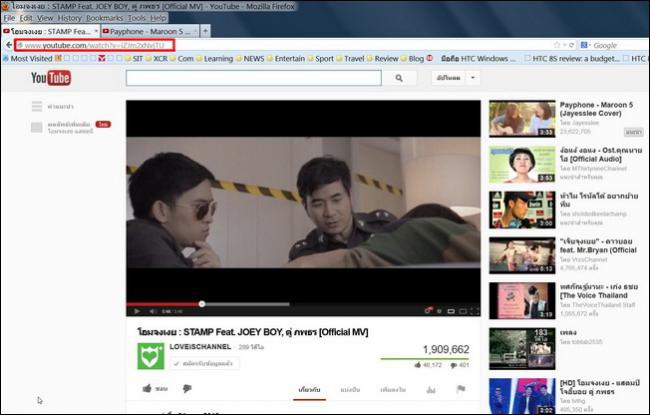This screenshot has height=415, width=650.
Task: Report the video with flag icon
Action: point(461,389)
